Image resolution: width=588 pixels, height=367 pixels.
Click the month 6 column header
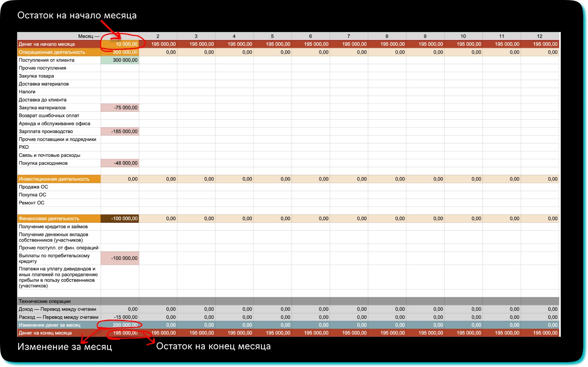point(311,36)
